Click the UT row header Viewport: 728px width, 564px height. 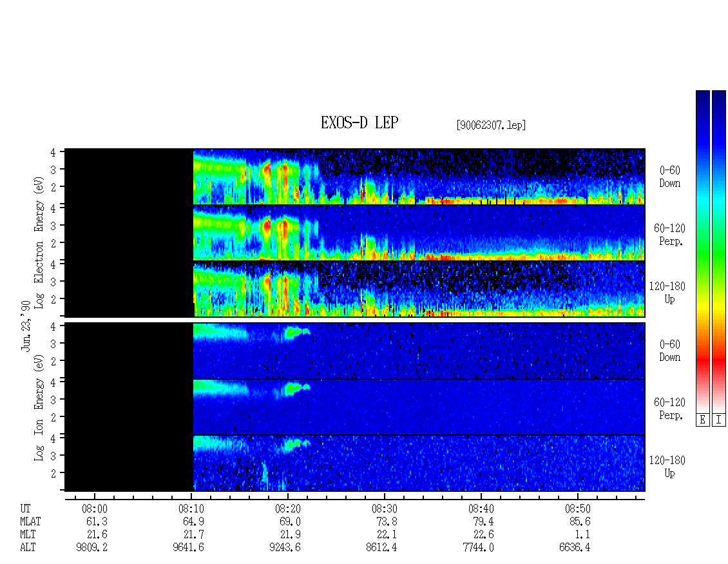coord(25,509)
